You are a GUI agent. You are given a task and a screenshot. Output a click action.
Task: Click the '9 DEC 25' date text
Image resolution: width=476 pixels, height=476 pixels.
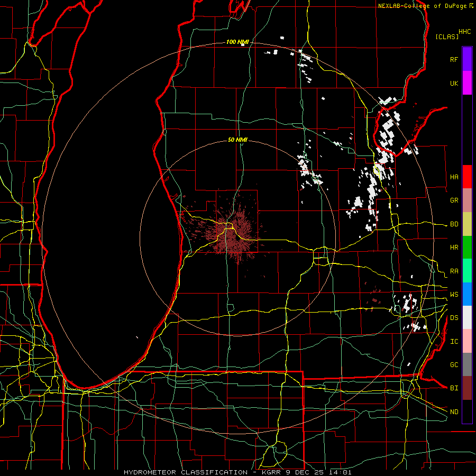tap(305, 472)
